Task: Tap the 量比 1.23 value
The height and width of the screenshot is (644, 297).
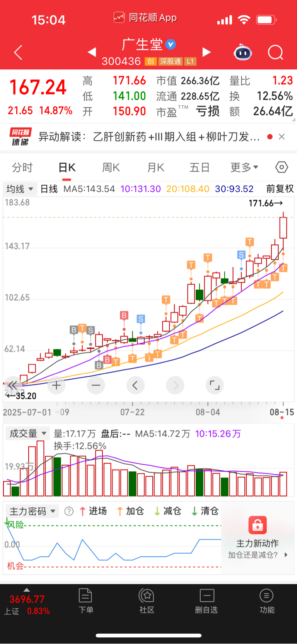Action: point(282,81)
